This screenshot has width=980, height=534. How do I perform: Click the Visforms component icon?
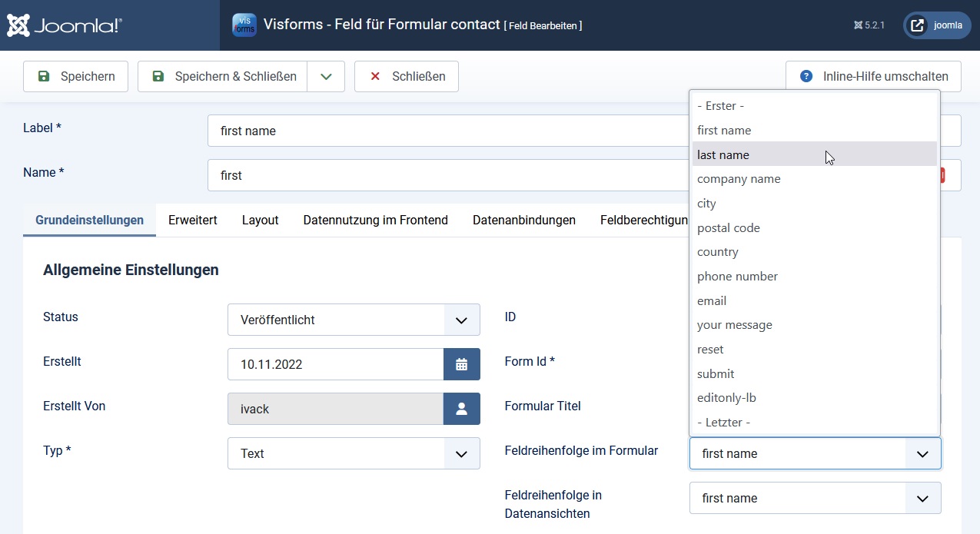tap(244, 25)
